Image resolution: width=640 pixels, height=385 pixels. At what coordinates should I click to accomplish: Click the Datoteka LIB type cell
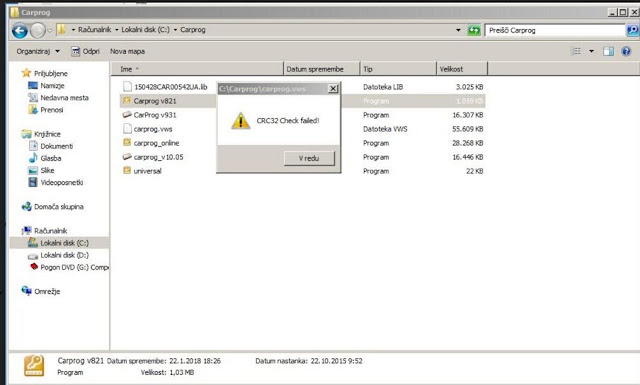point(383,87)
